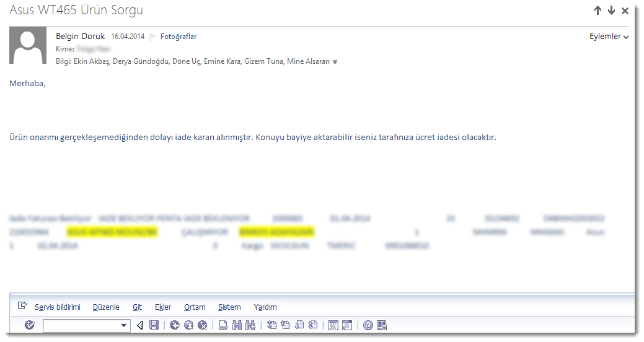Click inside the SAP command input field
This screenshot has width=644, height=342.
pyautogui.click(x=81, y=326)
